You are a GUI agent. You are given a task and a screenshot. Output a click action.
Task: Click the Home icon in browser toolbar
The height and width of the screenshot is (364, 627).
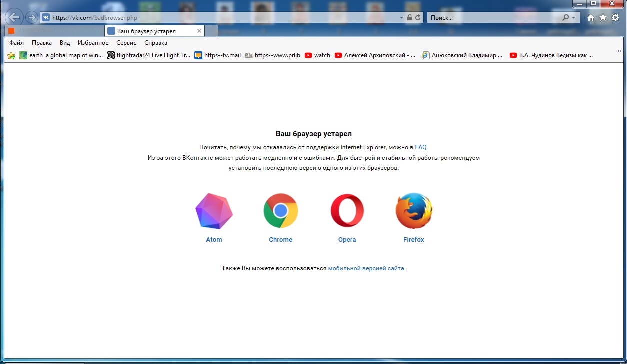591,18
